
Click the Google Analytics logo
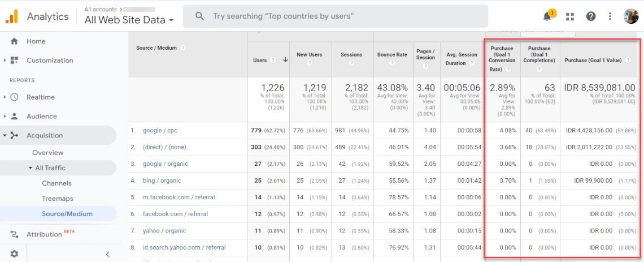pyautogui.click(x=11, y=16)
